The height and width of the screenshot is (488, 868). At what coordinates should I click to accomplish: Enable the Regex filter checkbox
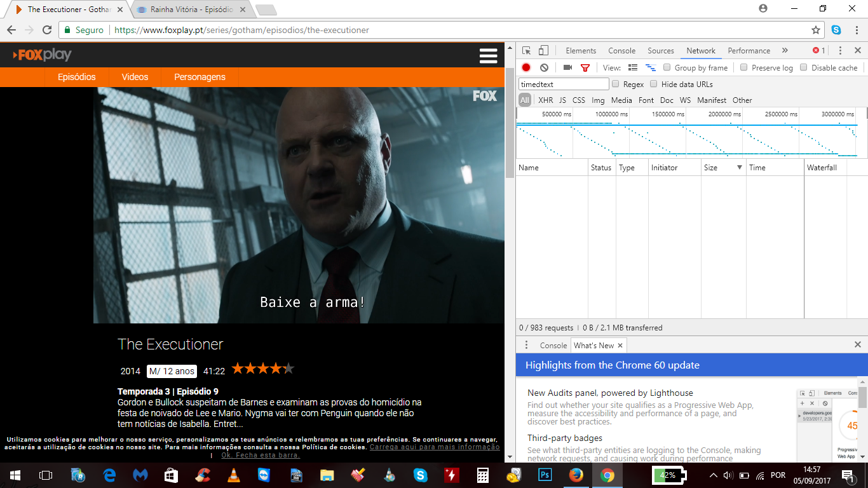pyautogui.click(x=616, y=84)
